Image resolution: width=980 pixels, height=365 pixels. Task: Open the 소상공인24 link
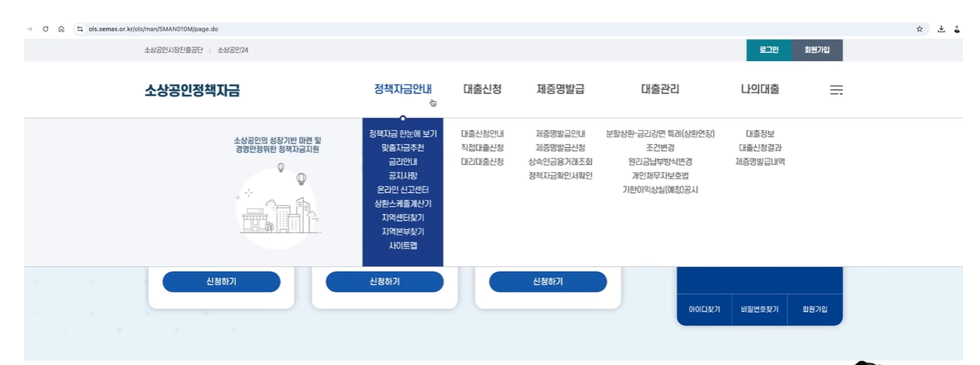tap(233, 51)
